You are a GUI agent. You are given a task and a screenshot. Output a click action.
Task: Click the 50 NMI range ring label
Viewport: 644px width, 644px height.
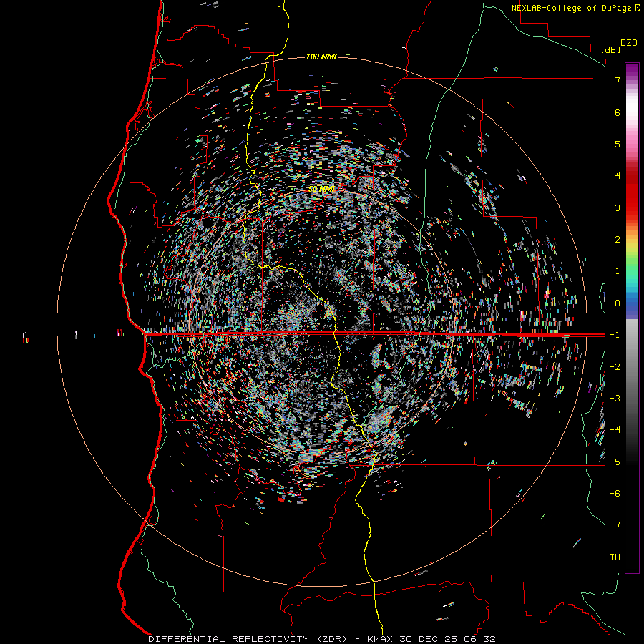tap(321, 189)
